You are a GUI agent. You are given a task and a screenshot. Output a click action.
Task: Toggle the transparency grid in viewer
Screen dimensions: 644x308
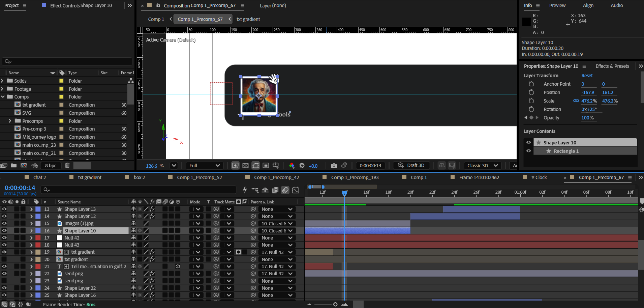coord(245,166)
